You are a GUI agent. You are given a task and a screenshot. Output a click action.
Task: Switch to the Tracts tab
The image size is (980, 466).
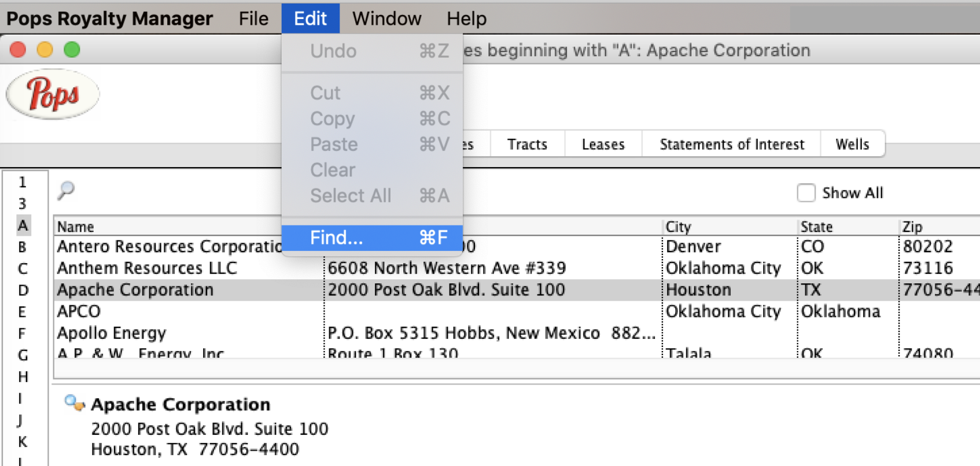click(527, 144)
